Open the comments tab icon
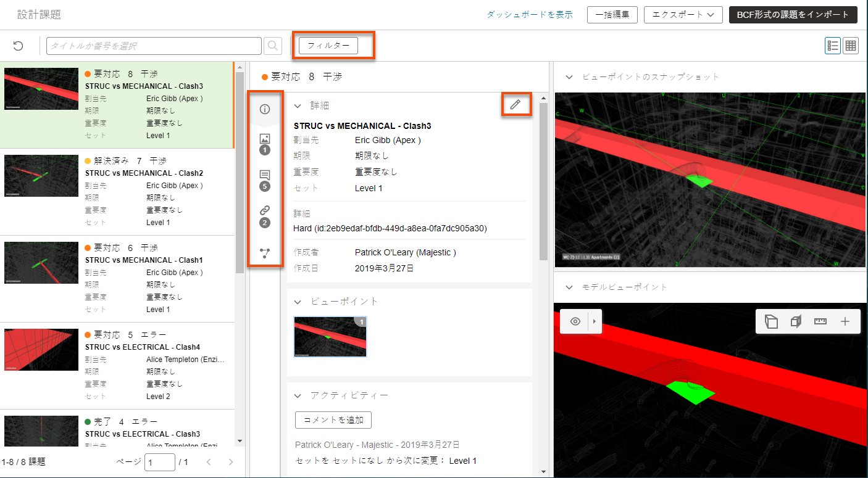 265,180
